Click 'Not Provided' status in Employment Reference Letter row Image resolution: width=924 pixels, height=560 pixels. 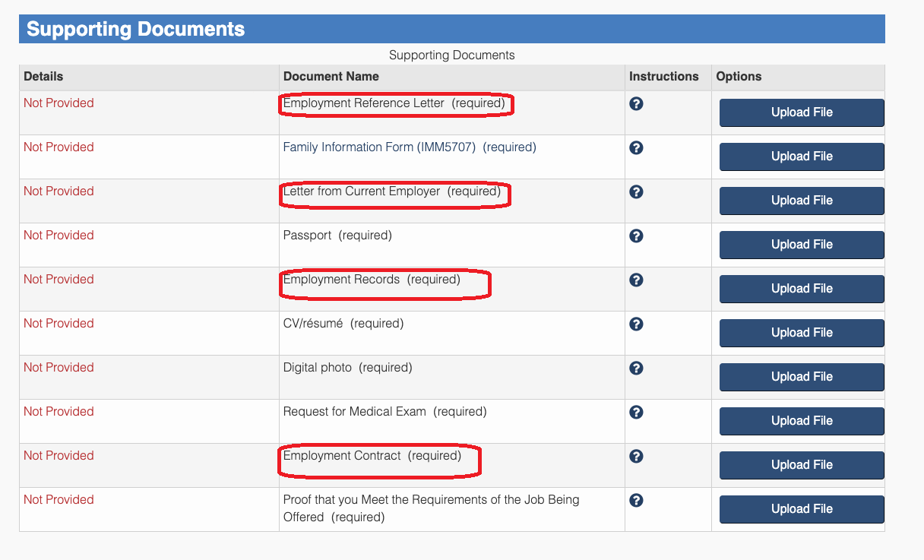pos(59,103)
